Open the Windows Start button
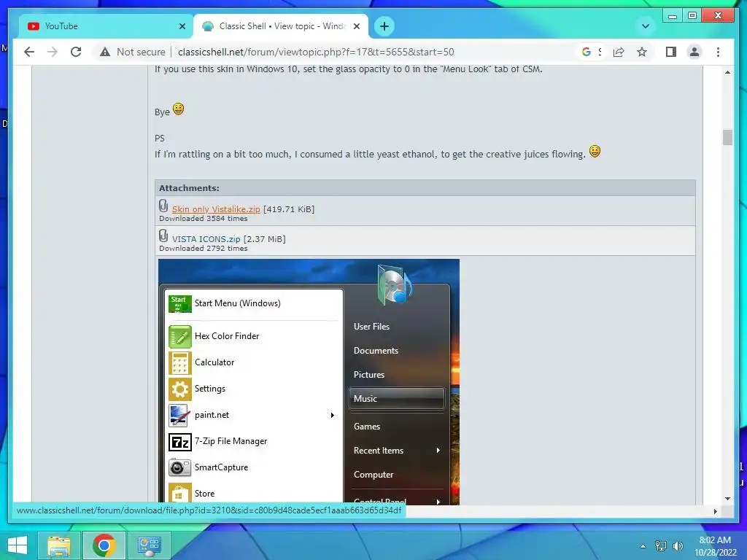This screenshot has width=747, height=560. 18,545
